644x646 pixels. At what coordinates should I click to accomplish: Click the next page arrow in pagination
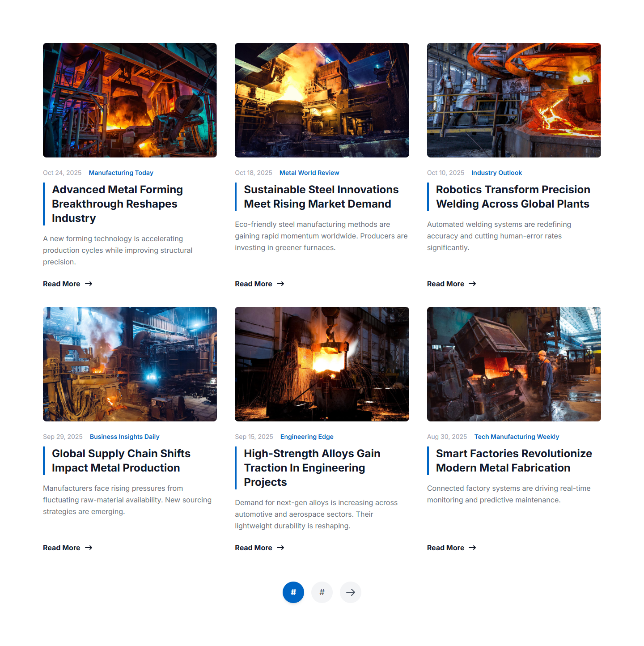click(350, 592)
